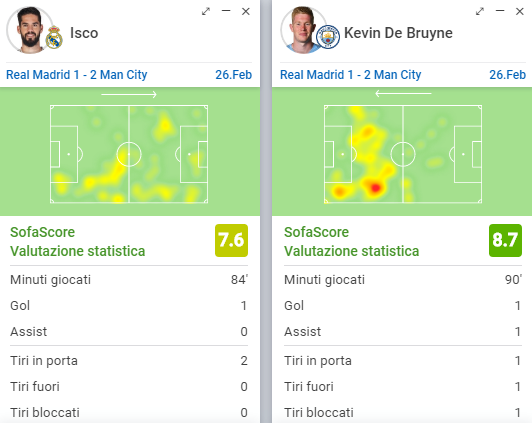Click Kevin De Bruyne's player photo
This screenshot has height=423, width=532.
[304, 30]
